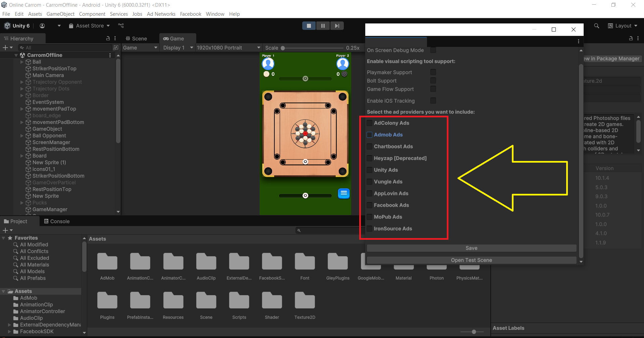Screen dimensions: 644x338
Task: Click the Save button
Action: point(471,248)
